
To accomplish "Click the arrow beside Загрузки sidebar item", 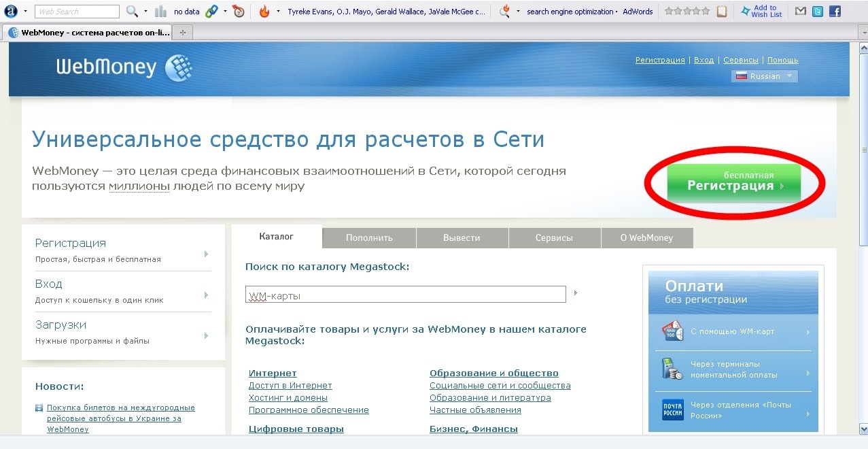I will [206, 336].
